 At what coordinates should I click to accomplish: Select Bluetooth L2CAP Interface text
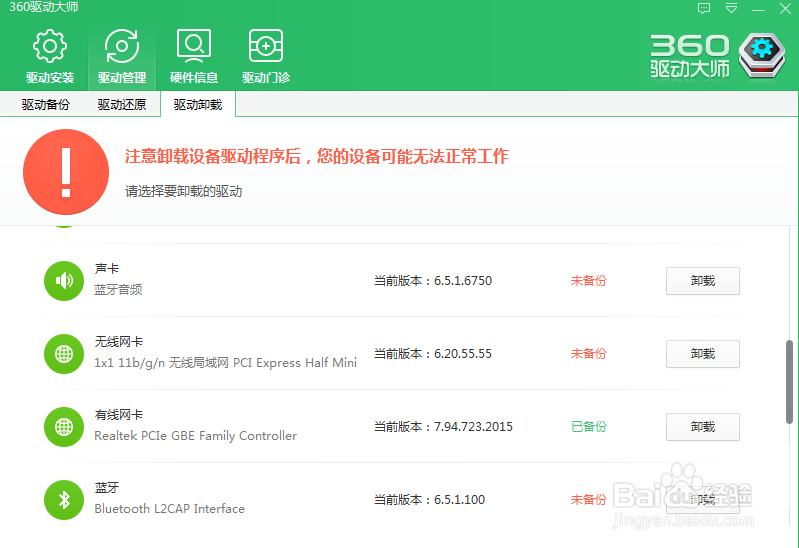click(169, 509)
